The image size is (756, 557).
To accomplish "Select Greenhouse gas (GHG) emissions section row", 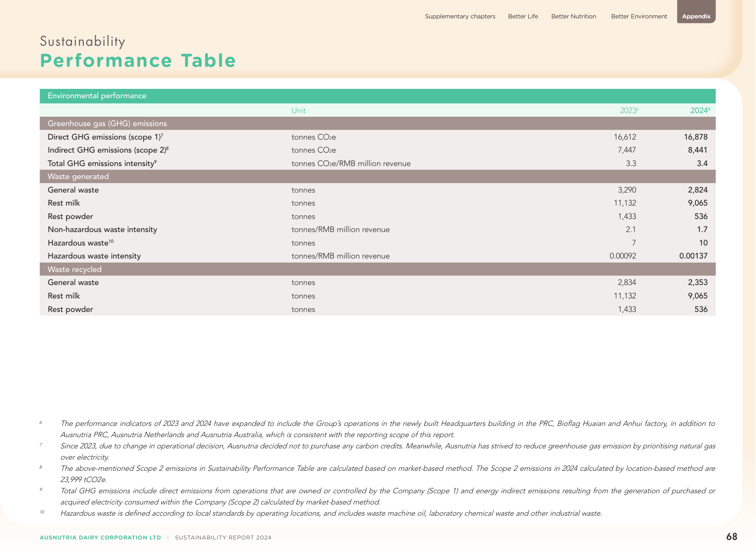I will point(378,123).
